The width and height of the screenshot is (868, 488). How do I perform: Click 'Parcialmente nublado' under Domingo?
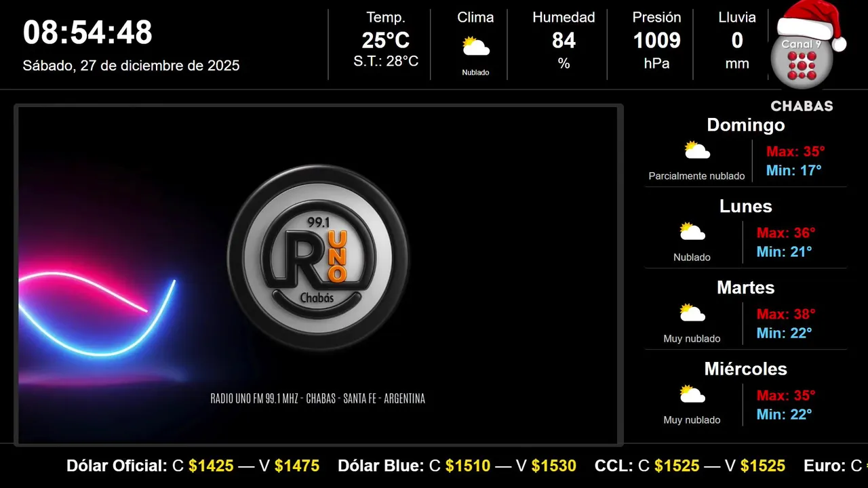(x=696, y=176)
